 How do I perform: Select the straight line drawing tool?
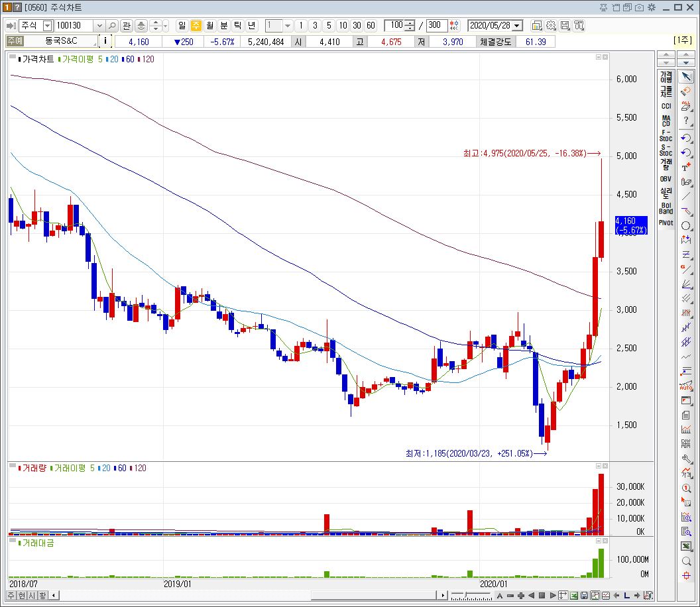[686, 196]
